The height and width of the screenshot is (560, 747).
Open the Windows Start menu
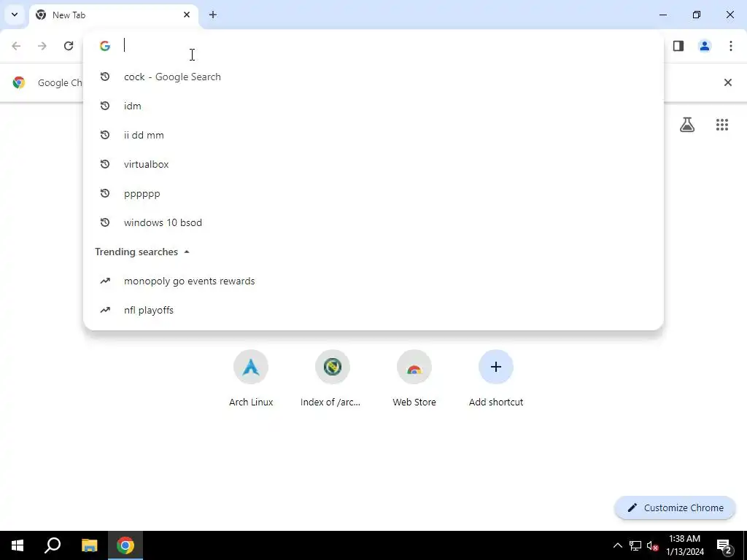[18, 545]
